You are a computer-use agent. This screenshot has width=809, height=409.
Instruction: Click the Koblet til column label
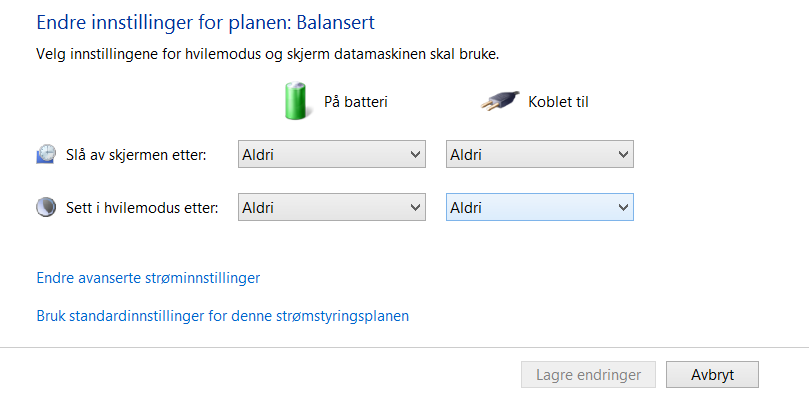558,102
